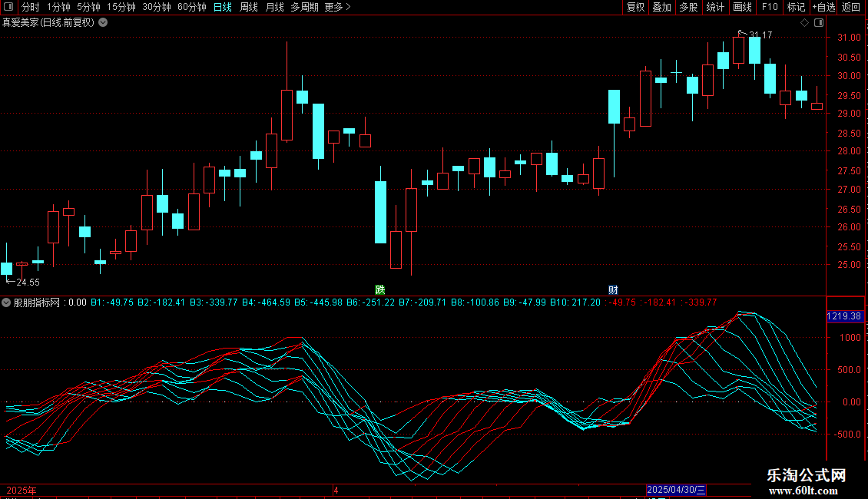Click the 30.00 price axis label
Screen dimensions: 868x499
849,76
